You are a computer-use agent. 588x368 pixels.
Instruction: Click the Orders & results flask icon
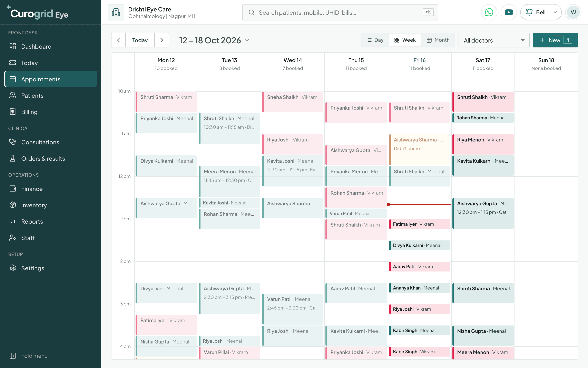point(13,158)
